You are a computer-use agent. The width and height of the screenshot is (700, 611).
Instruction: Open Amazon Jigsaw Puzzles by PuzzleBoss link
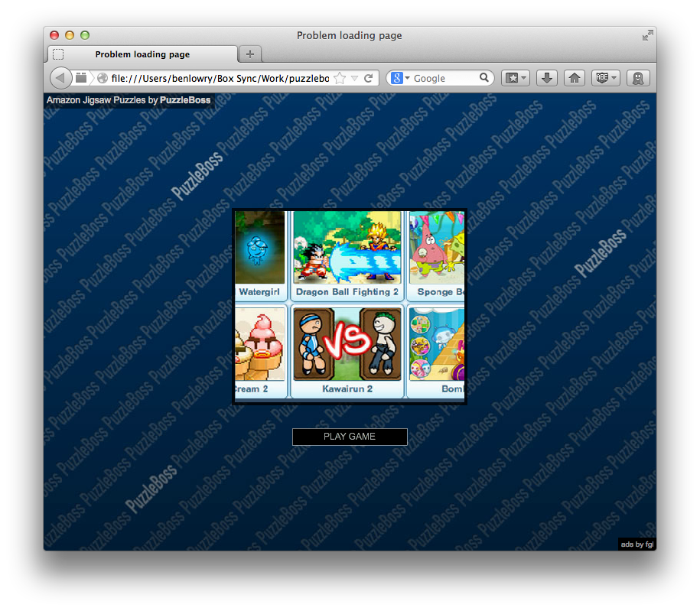(x=129, y=100)
